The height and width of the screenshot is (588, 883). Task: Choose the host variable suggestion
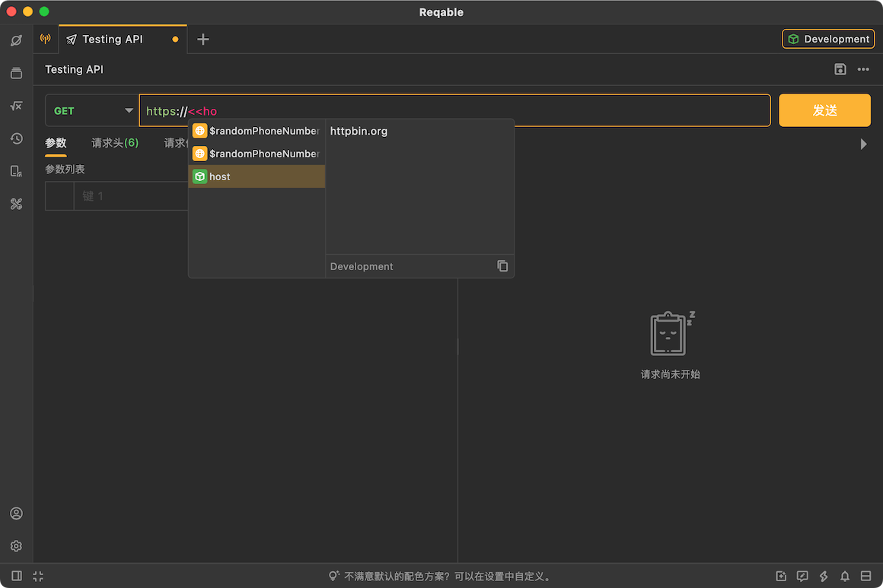(x=257, y=176)
